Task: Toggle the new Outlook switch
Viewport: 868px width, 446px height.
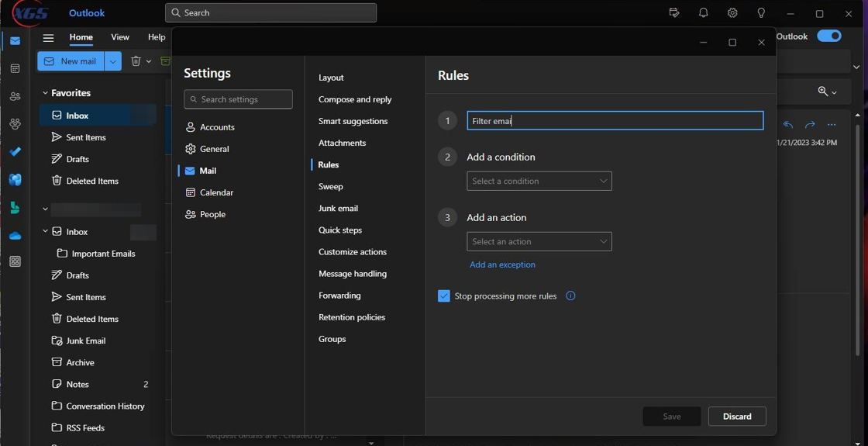Action: coord(829,36)
